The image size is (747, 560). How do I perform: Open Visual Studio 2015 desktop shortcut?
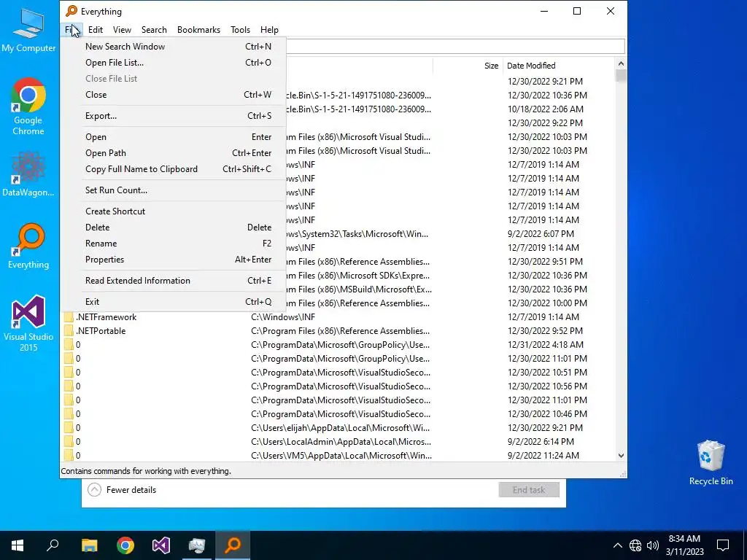click(x=28, y=323)
